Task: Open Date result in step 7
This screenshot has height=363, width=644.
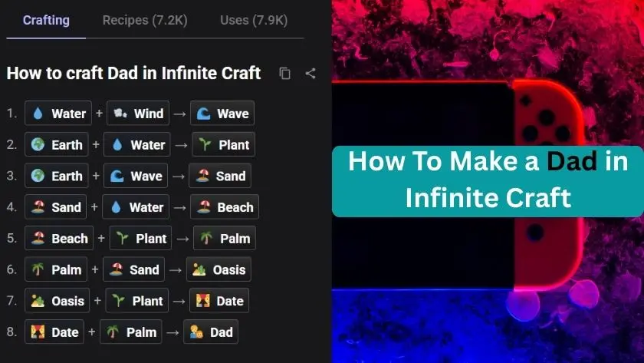Action: [219, 301]
